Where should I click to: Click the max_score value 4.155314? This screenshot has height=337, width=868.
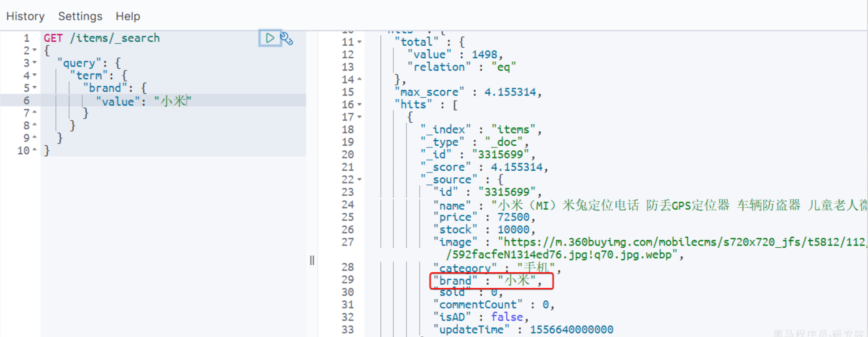tap(510, 92)
